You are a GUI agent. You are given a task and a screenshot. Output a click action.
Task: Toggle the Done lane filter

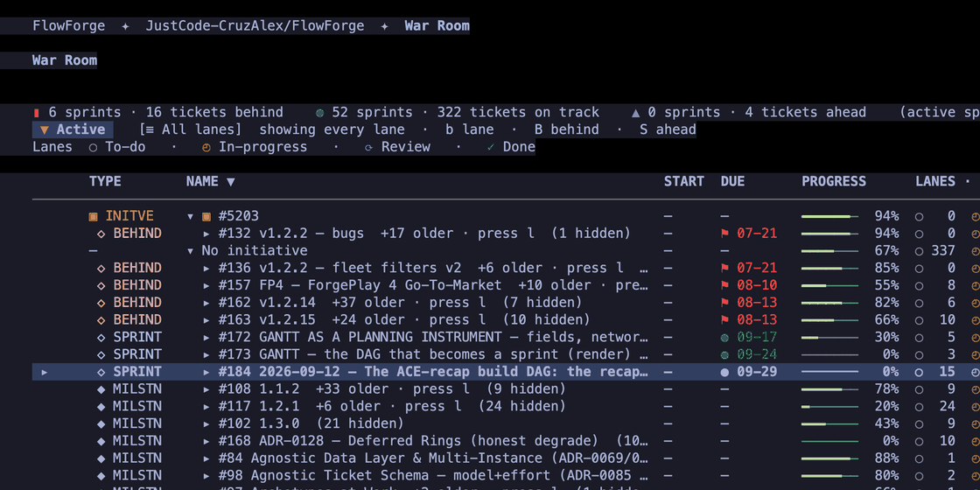point(511,148)
